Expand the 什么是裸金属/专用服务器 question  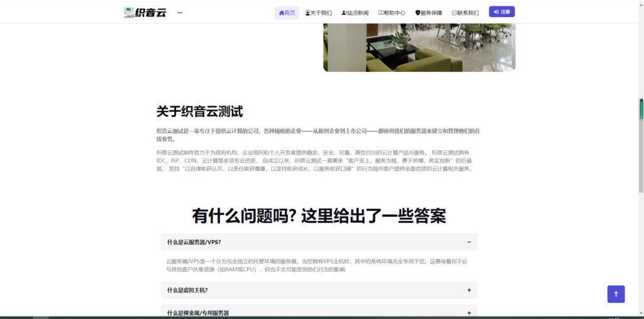[x=469, y=313]
